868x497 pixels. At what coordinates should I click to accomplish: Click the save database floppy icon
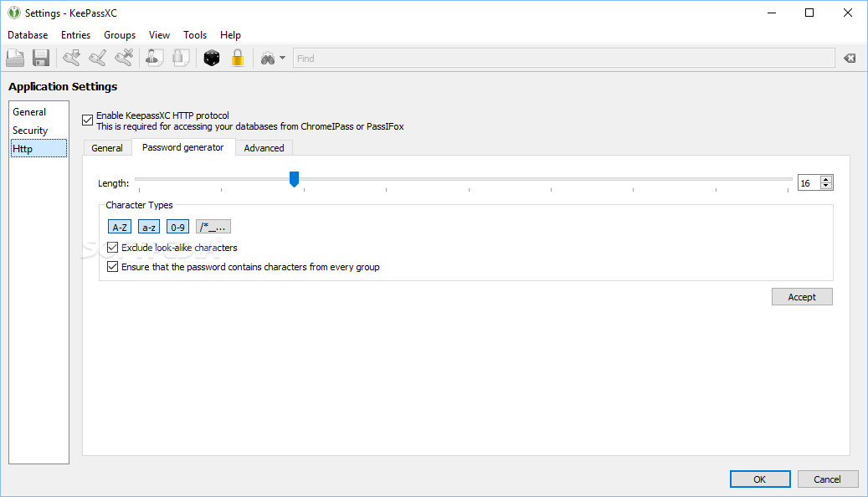point(41,58)
